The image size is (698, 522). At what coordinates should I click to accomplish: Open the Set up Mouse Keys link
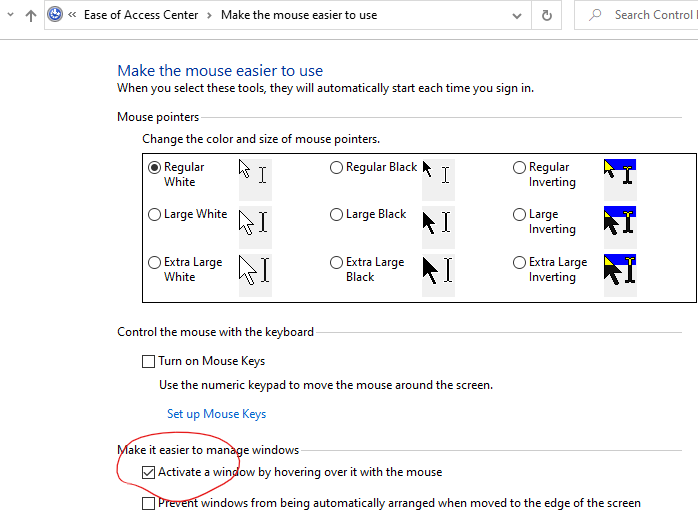(x=216, y=414)
